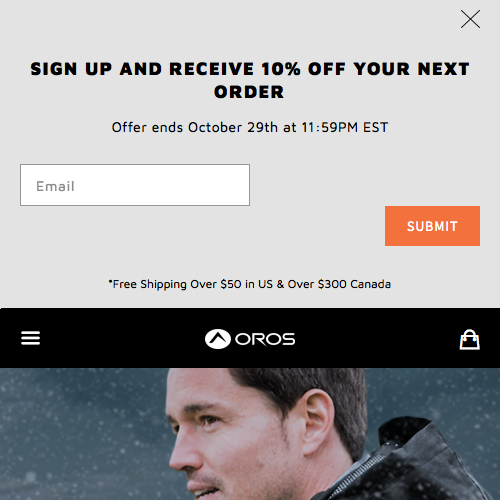This screenshot has width=500, height=500.
Task: Open the hamburger navigation menu
Action: (x=31, y=338)
